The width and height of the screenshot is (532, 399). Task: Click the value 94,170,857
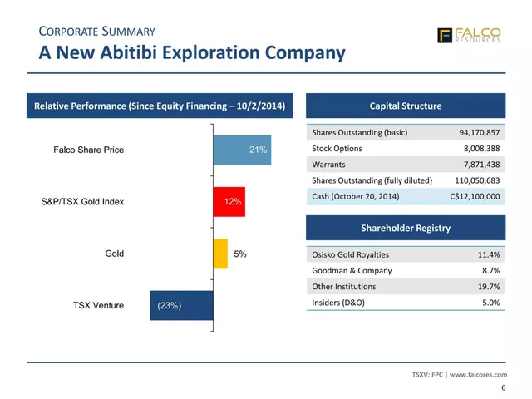click(x=480, y=132)
